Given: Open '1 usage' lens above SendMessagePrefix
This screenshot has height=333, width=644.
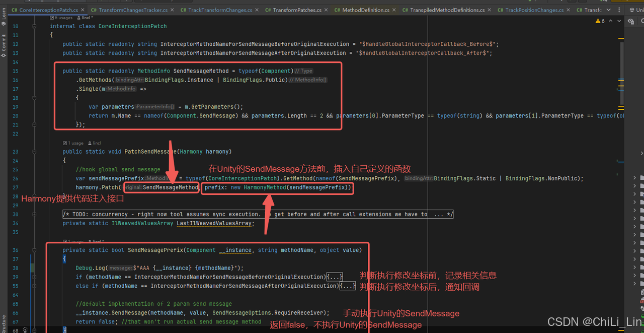Looking at the screenshot, I should tap(73, 242).
